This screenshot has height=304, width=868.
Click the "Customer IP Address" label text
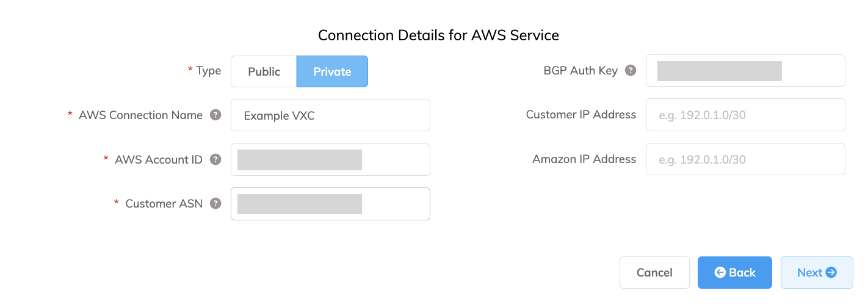click(581, 114)
